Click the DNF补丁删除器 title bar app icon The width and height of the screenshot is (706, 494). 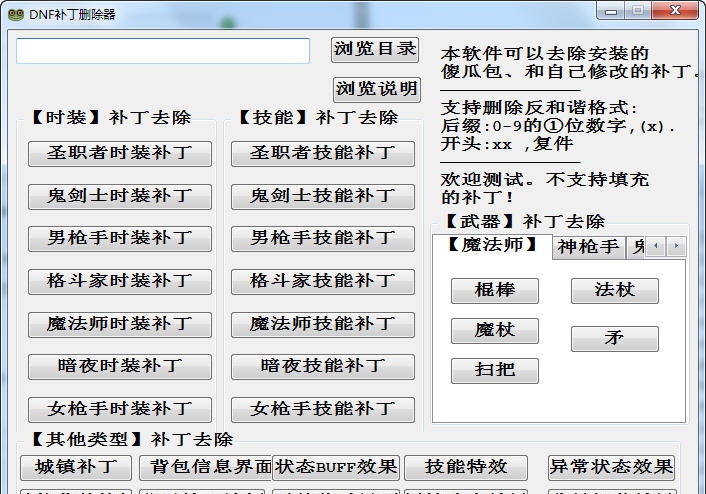pyautogui.click(x=15, y=14)
